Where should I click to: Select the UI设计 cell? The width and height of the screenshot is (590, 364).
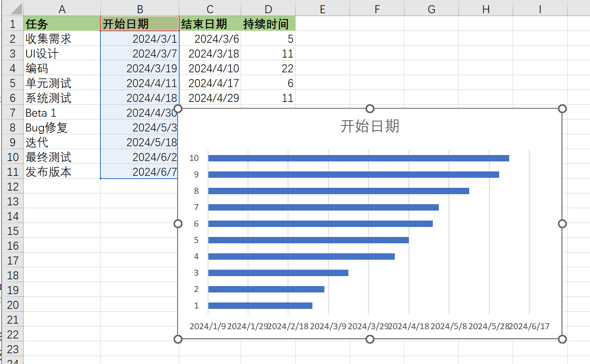tap(62, 53)
